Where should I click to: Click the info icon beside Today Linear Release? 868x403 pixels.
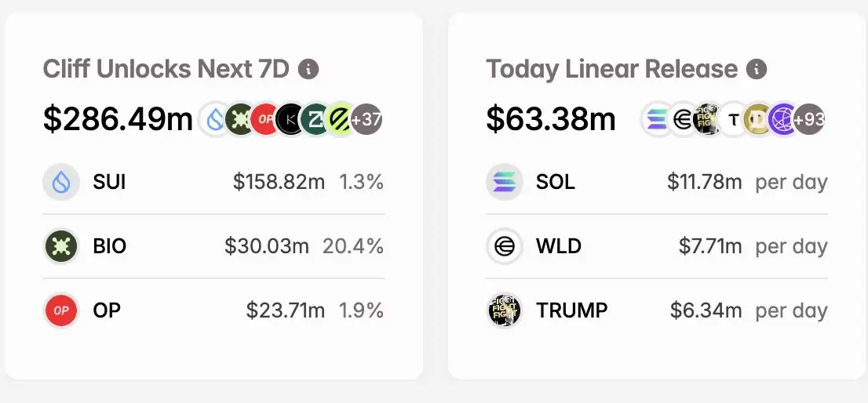[x=757, y=70]
